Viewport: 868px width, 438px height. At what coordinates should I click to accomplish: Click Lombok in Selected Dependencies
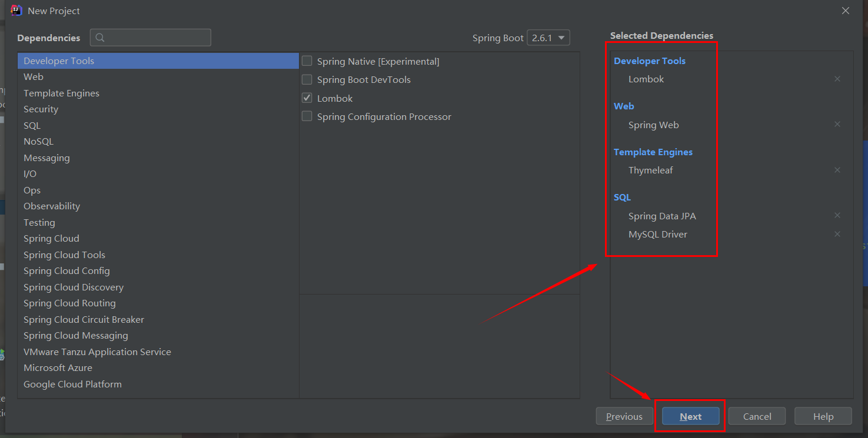click(x=646, y=79)
